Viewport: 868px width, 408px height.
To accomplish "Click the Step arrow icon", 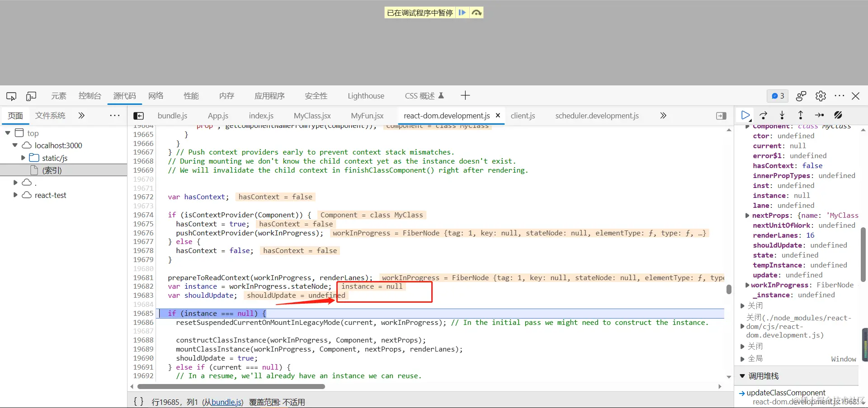I will click(819, 115).
